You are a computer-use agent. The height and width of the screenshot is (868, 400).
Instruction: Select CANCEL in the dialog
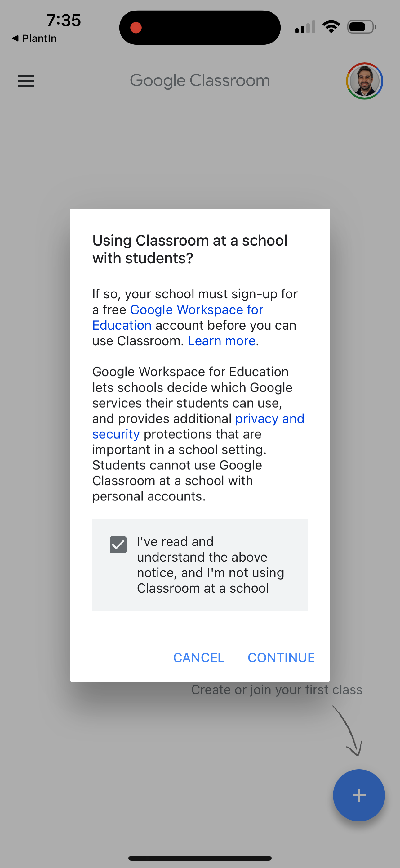[x=198, y=657]
